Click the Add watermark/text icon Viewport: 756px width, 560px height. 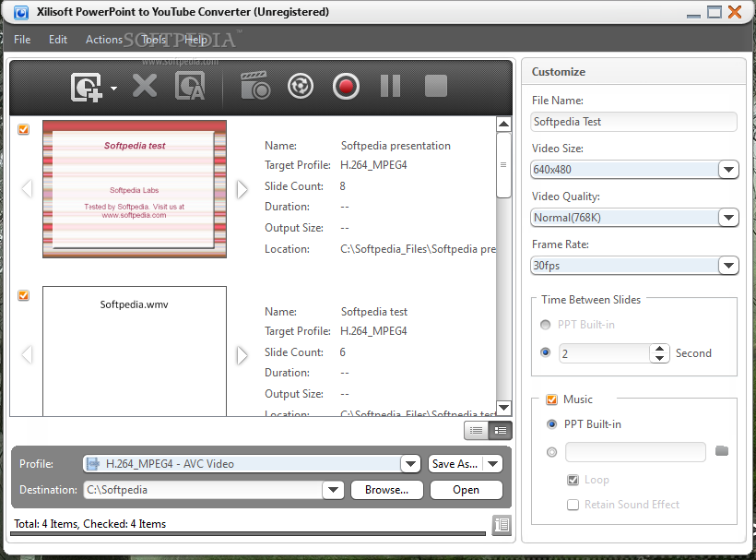click(190, 87)
